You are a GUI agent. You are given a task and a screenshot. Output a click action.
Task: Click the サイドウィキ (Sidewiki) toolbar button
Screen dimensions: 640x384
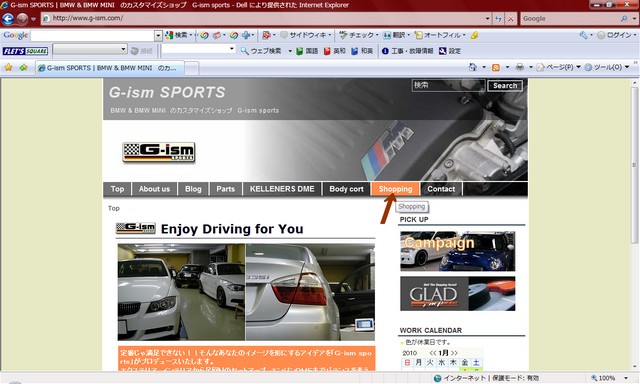click(304, 36)
